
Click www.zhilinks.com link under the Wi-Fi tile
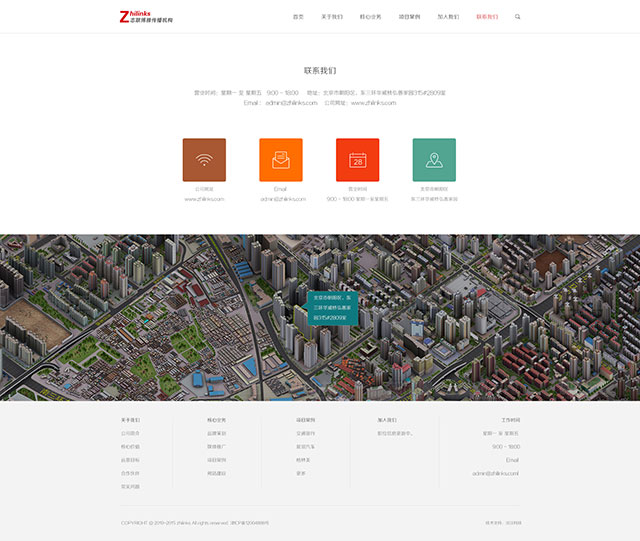(x=204, y=199)
